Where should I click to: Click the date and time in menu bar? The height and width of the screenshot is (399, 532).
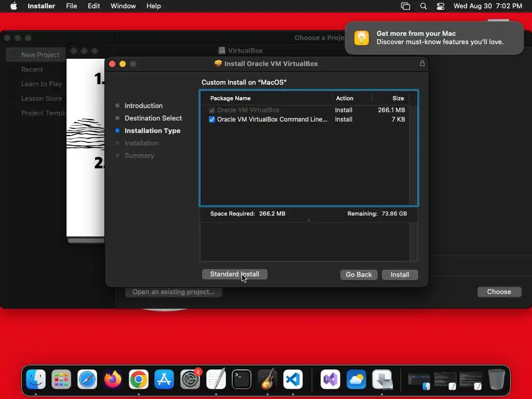pos(487,6)
